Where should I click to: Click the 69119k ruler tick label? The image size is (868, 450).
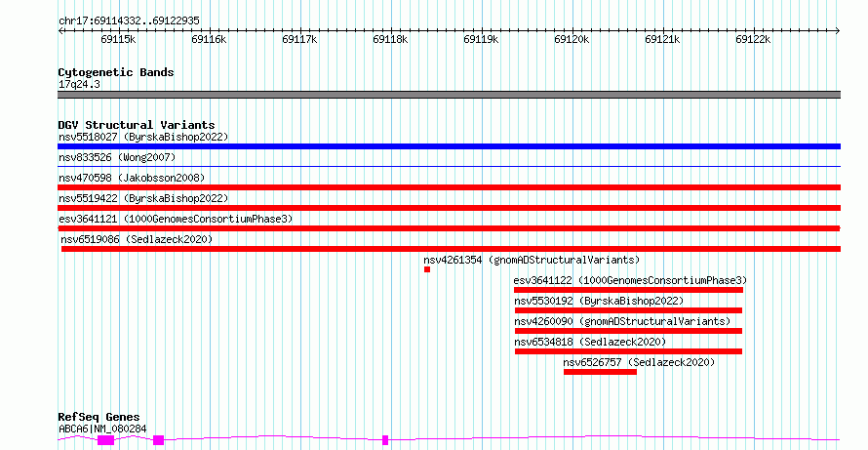pyautogui.click(x=482, y=40)
